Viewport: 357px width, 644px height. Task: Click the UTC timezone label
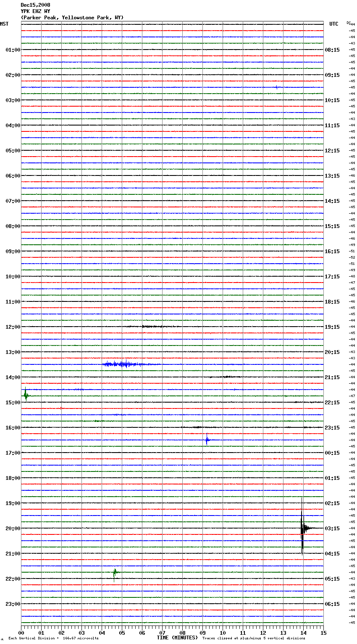click(334, 24)
